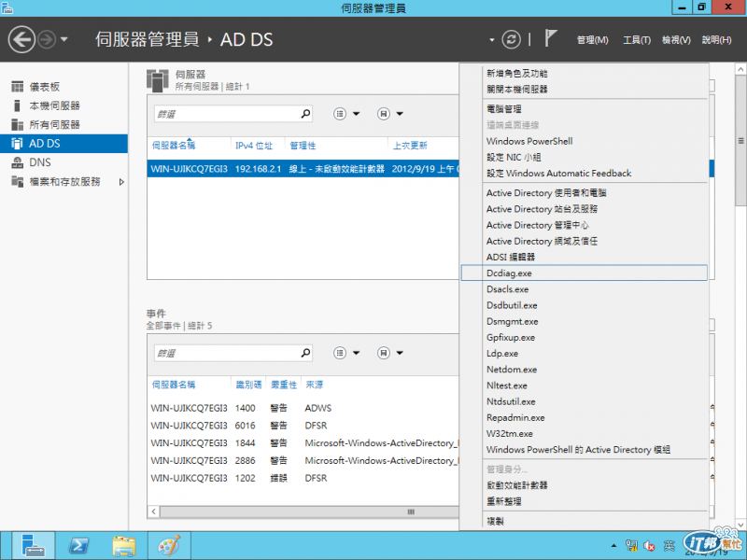
Task: Sort servers by 伺服器名稱 column
Action: [174, 146]
